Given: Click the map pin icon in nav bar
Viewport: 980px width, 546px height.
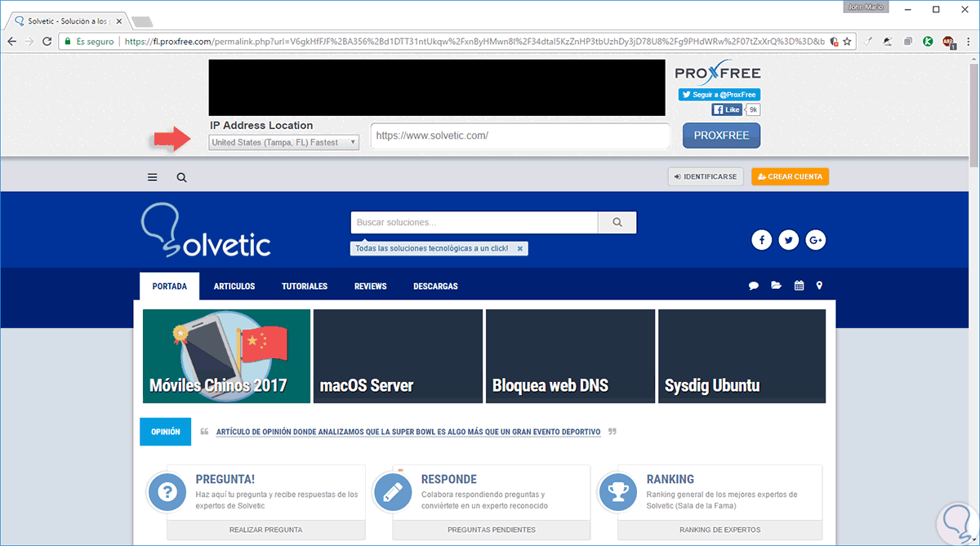Looking at the screenshot, I should [x=819, y=286].
